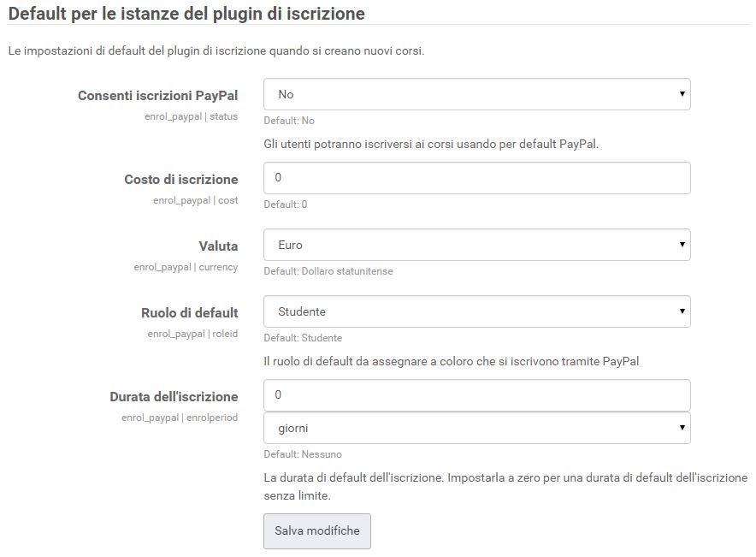Click the Costo di iscrizione input field
Image resolution: width=756 pixels, height=557 pixels.
[x=477, y=178]
